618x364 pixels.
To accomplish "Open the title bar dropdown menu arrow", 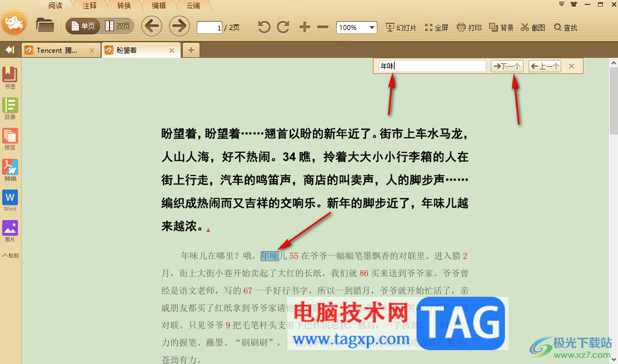I will [x=562, y=4].
